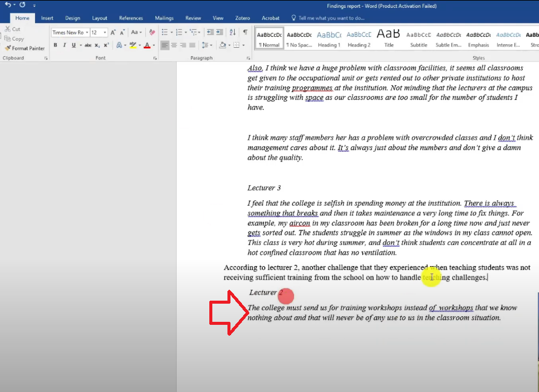This screenshot has width=539, height=392.
Task: Switch to the Layout tab
Action: click(100, 18)
